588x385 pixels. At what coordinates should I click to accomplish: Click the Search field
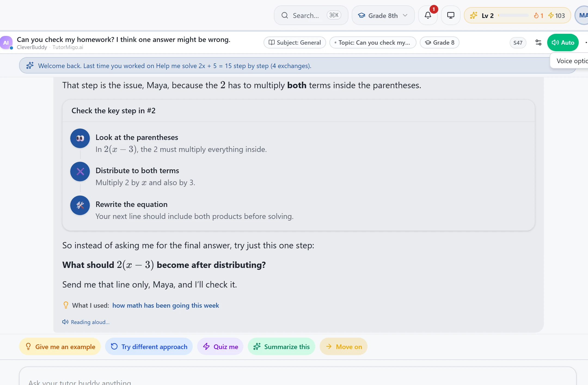311,16
